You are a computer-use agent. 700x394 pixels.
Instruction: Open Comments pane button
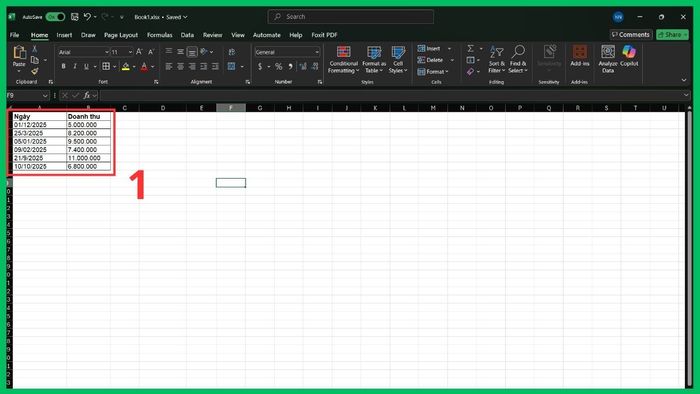click(631, 34)
